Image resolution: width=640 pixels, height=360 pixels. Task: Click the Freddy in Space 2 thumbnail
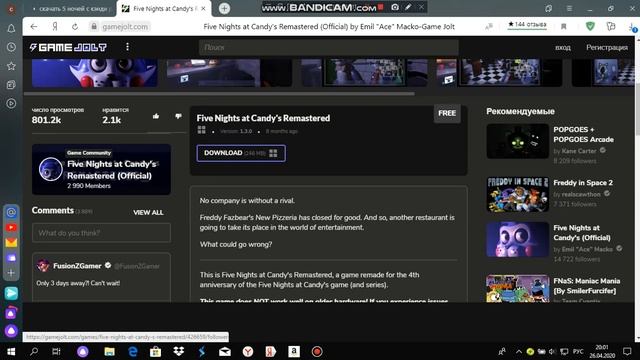tap(518, 194)
